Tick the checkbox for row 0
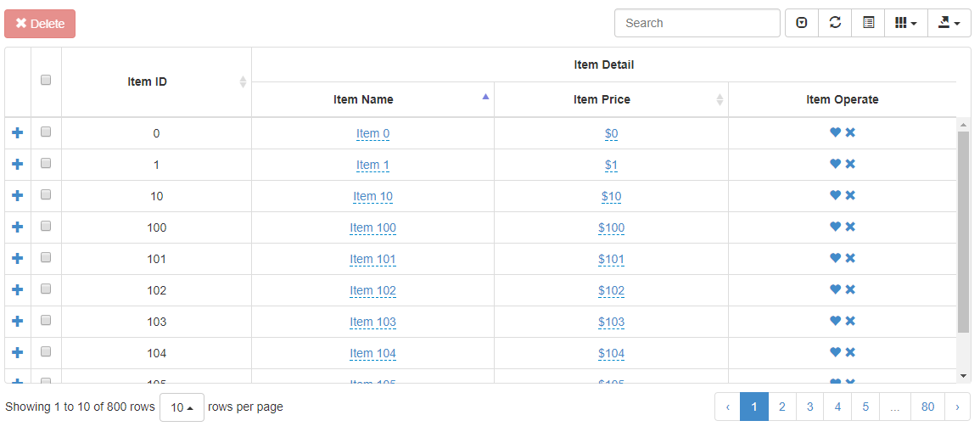This screenshot has width=980, height=432. click(x=46, y=132)
